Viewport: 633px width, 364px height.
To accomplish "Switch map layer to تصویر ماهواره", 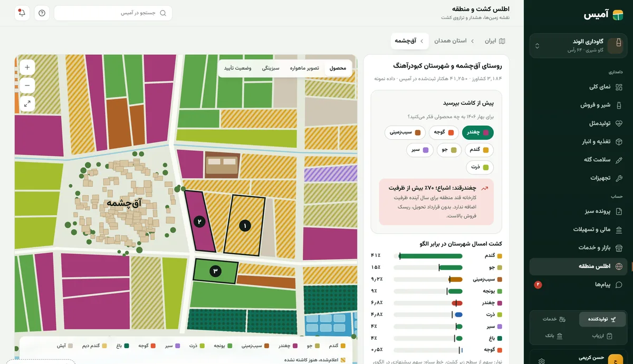I will point(304,68).
